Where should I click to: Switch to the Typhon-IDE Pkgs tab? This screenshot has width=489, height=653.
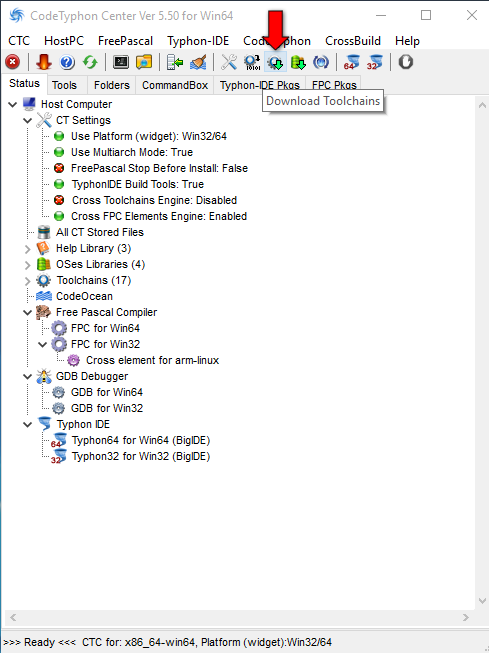tap(259, 85)
